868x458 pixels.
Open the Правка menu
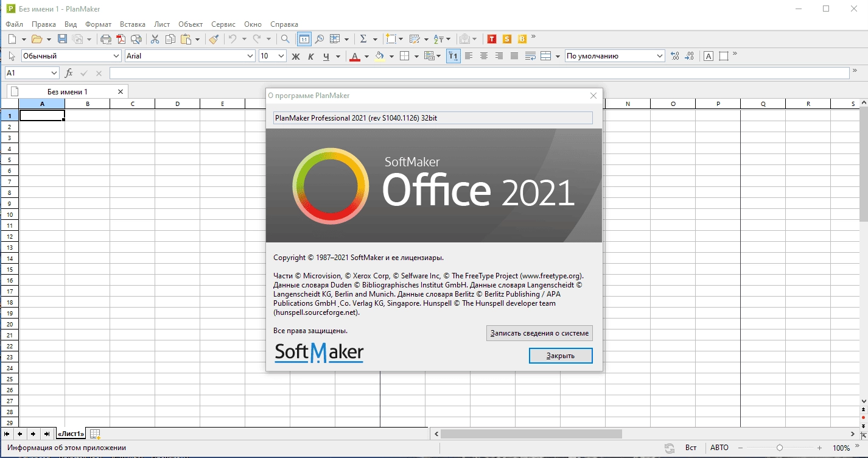pos(44,24)
